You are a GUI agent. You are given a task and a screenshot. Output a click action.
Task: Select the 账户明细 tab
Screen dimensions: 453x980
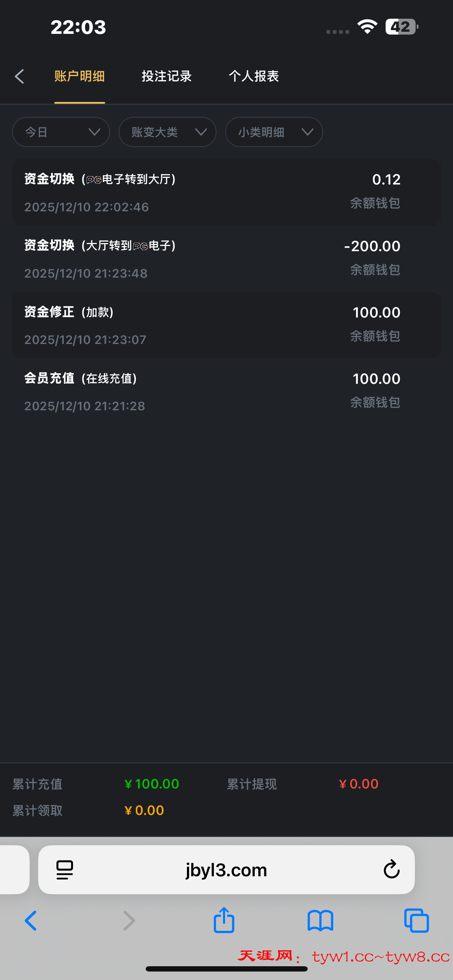tap(79, 77)
